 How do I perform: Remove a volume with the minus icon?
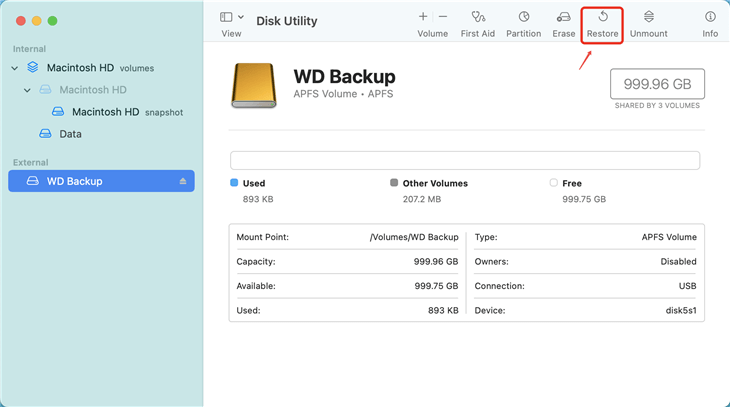tap(443, 17)
